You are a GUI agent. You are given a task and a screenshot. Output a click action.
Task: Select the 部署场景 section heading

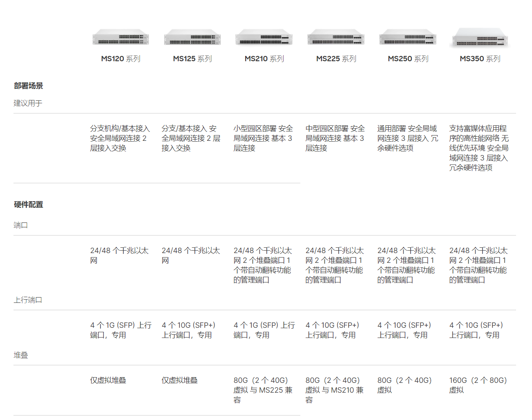coord(28,86)
